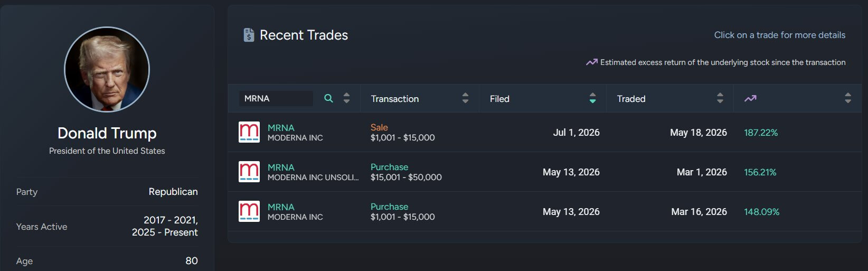Image resolution: width=868 pixels, height=271 pixels.
Task: Click the Moderna logo in the MODERNA INC UNSOLI row
Action: point(249,172)
